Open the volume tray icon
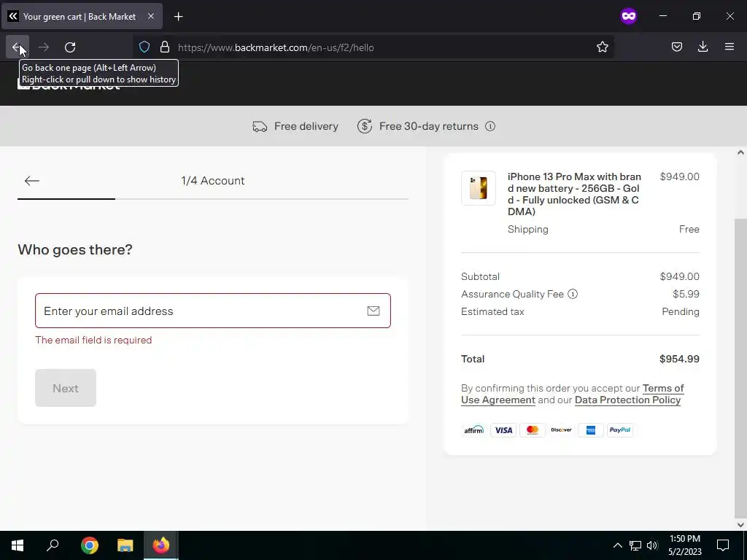Viewport: 747px width, 560px height. (x=652, y=545)
